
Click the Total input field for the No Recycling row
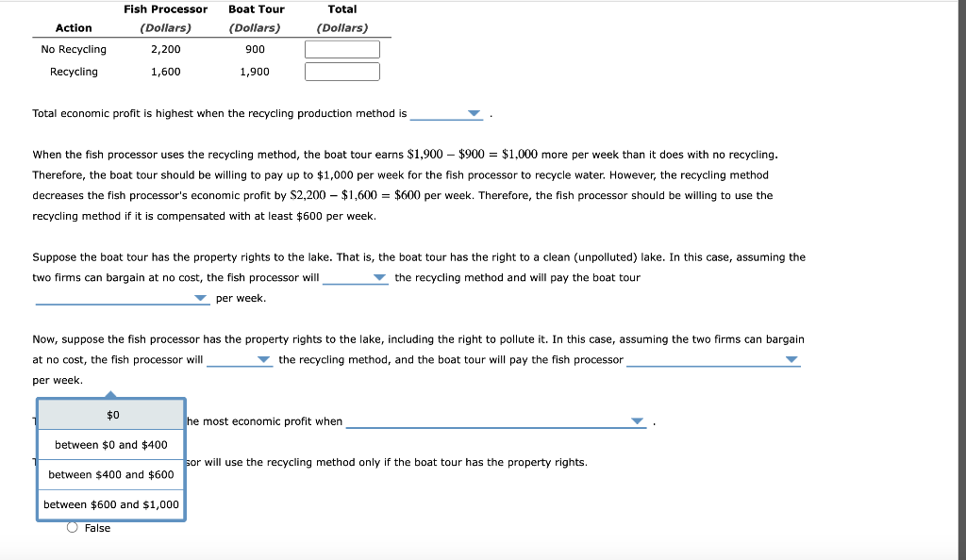(x=341, y=48)
